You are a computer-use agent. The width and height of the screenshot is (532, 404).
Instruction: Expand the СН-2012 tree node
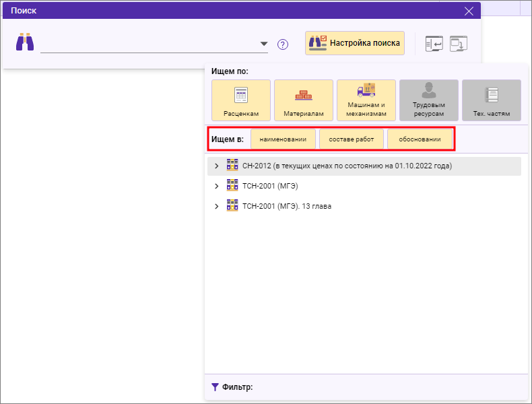[x=216, y=166]
